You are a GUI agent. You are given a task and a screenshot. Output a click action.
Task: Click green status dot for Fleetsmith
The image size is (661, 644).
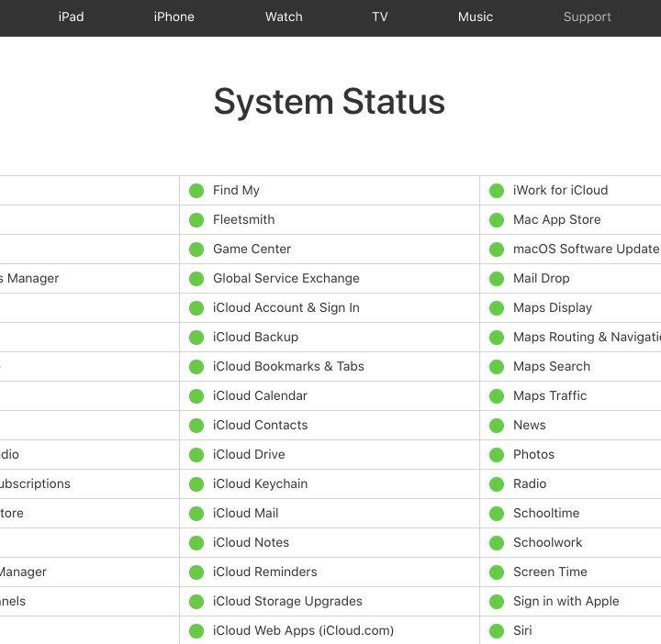(196, 220)
